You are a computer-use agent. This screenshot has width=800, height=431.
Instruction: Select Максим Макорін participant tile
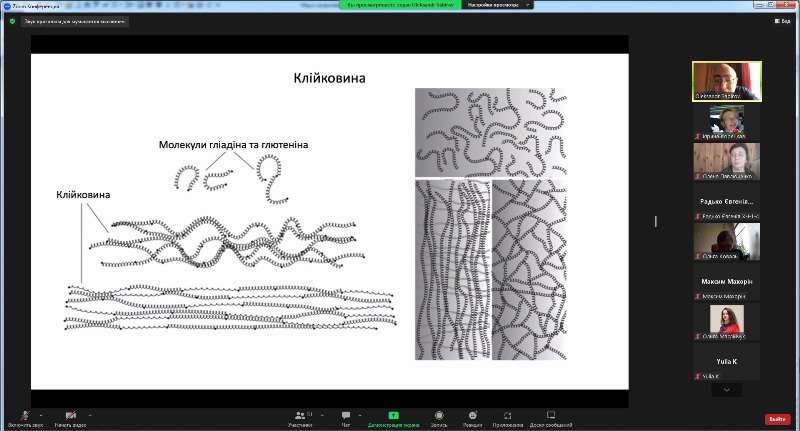tap(727, 282)
